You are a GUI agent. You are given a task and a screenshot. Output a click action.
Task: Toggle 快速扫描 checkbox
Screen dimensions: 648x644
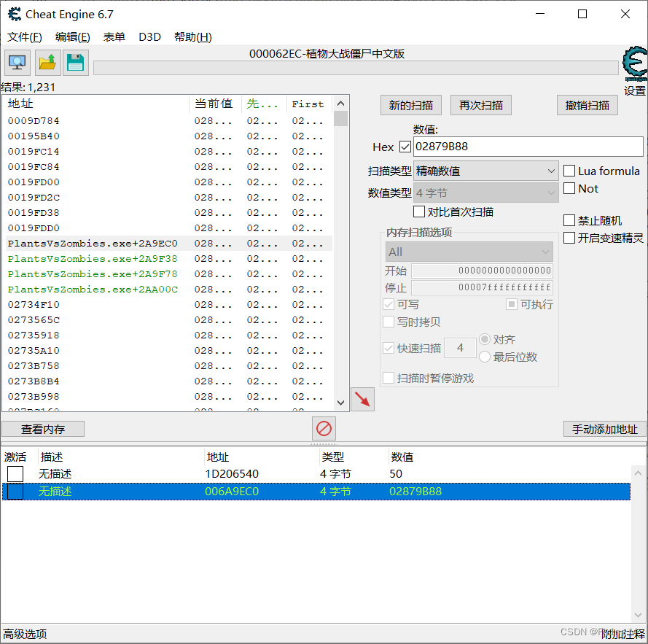point(388,349)
